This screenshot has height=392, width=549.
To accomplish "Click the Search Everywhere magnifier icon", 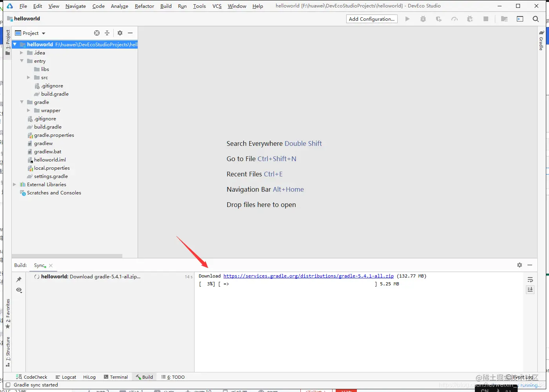I will pos(536,19).
